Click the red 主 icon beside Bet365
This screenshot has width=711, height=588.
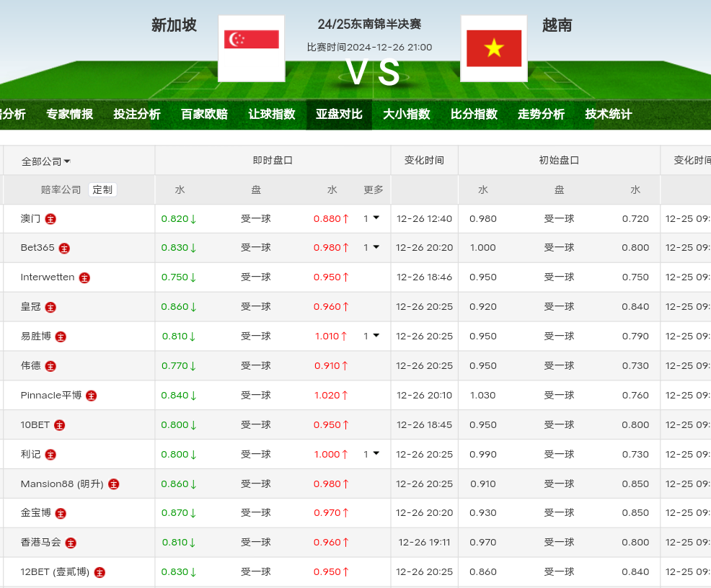click(x=64, y=249)
